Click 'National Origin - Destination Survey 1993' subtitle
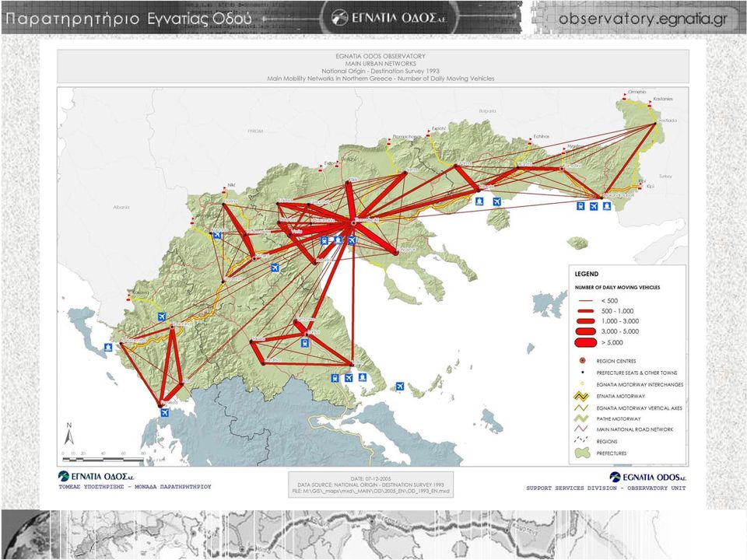Viewport: 747px width, 560px height. (381, 71)
